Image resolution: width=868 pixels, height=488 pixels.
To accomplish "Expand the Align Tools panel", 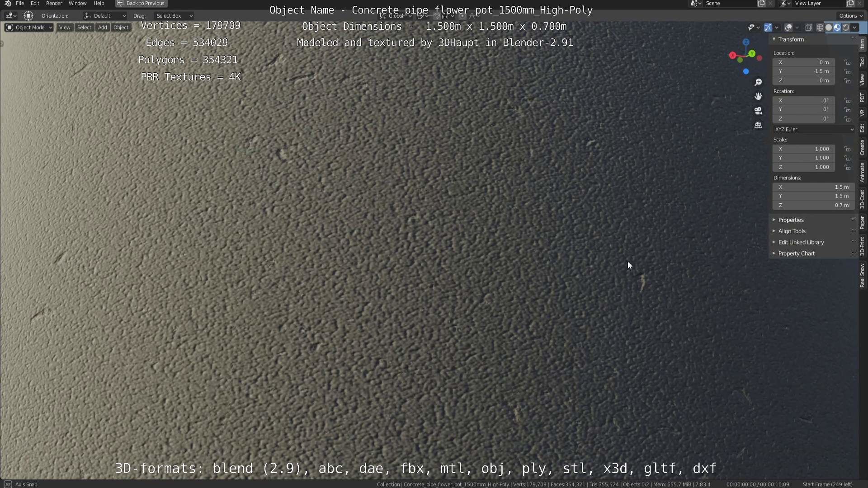I will tap(792, 231).
